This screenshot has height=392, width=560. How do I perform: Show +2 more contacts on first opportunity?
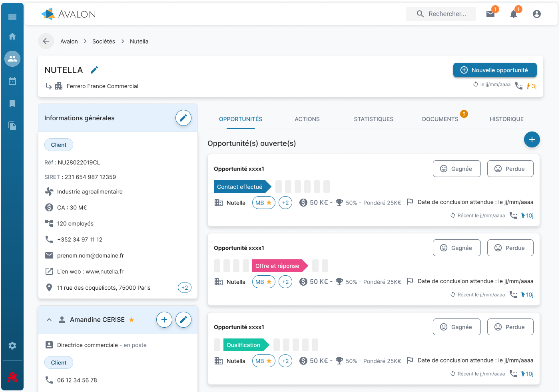[285, 203]
